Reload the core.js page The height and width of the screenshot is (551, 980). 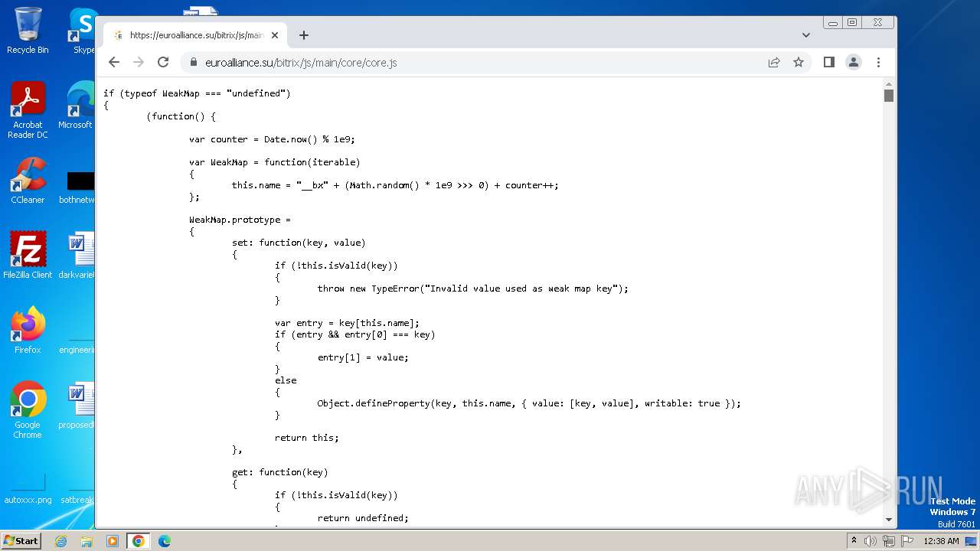point(163,62)
